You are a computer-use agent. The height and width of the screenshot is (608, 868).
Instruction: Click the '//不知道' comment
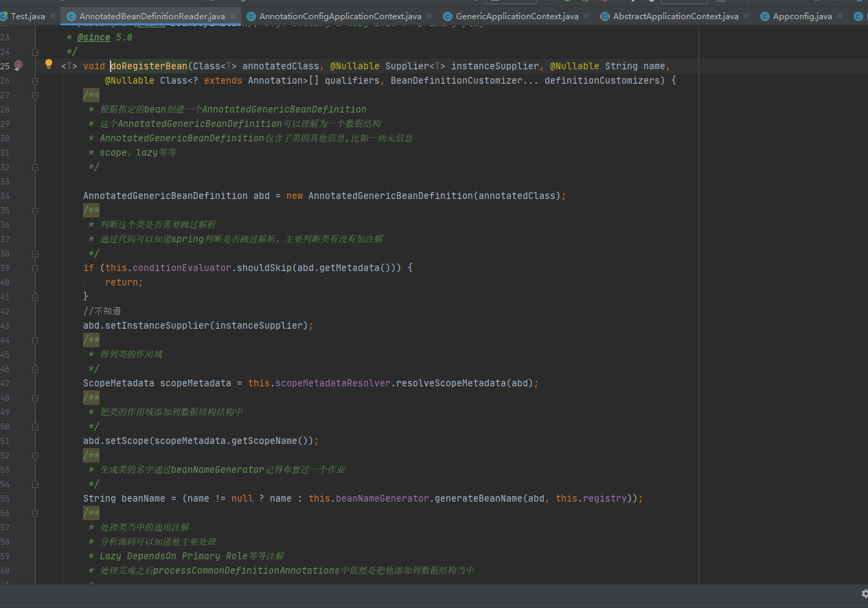[x=102, y=311]
